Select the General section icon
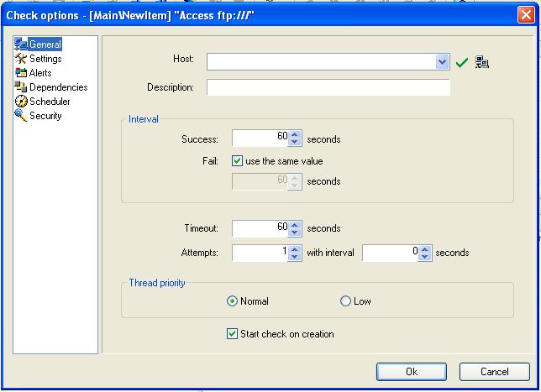541x392 pixels. tap(21, 44)
